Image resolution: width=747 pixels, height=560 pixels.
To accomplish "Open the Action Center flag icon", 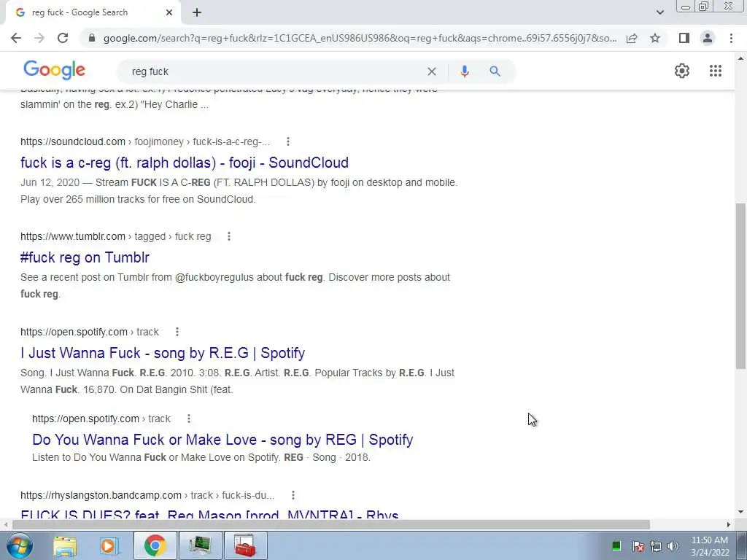I will coord(638,546).
